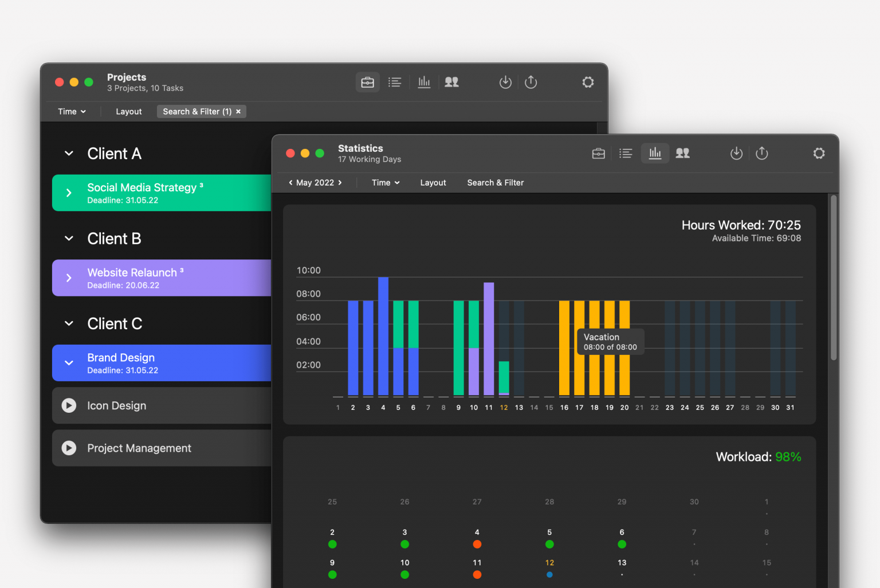
Task: Select the Layout tab in Statistics
Action: tap(433, 182)
